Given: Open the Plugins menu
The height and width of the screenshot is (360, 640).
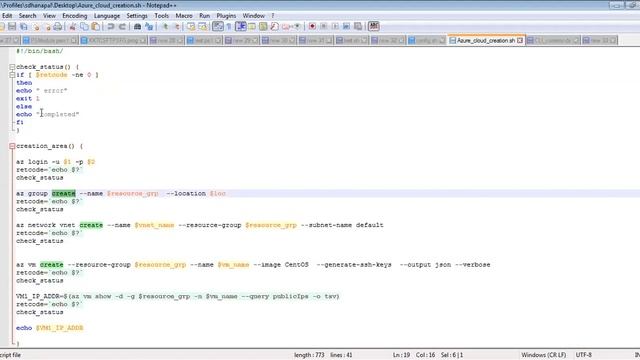Looking at the screenshot, I should [226, 16].
